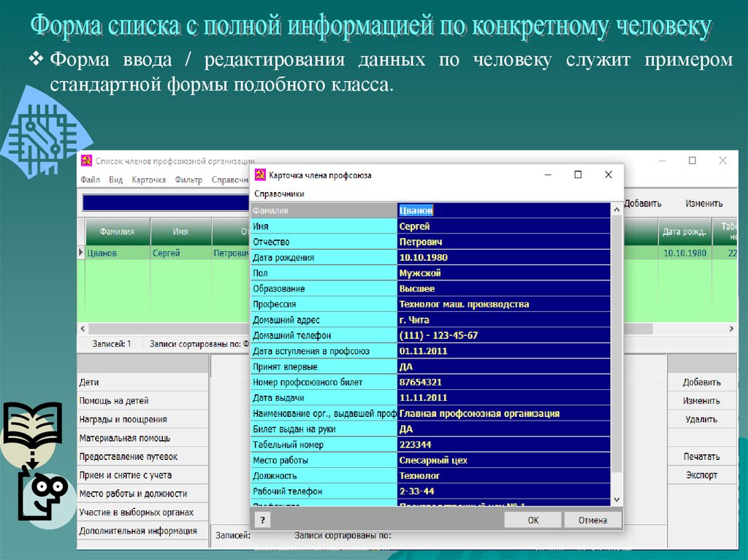The image size is (748, 560).
Task: Click the Фамилия column header
Action: 117,232
